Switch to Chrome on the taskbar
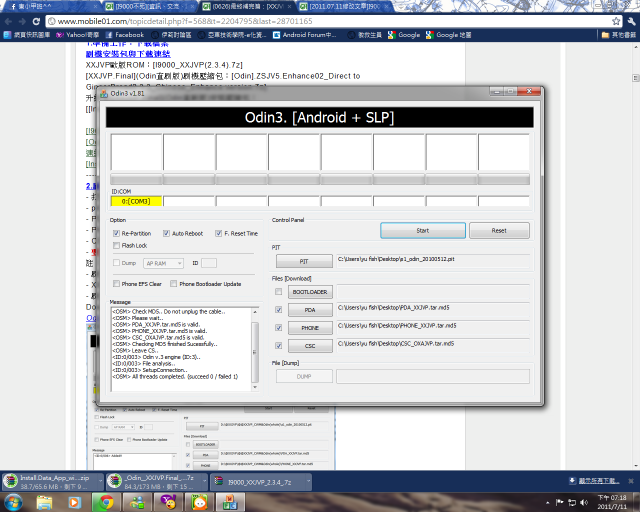This screenshot has width=640, height=512. coord(106,502)
